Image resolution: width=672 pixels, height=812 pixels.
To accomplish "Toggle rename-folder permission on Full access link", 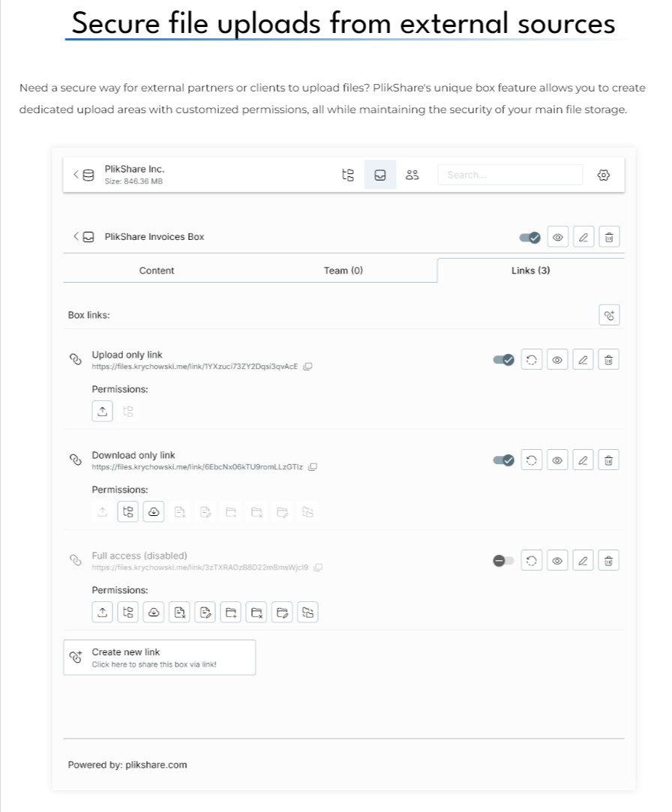I will pyautogui.click(x=282, y=612).
